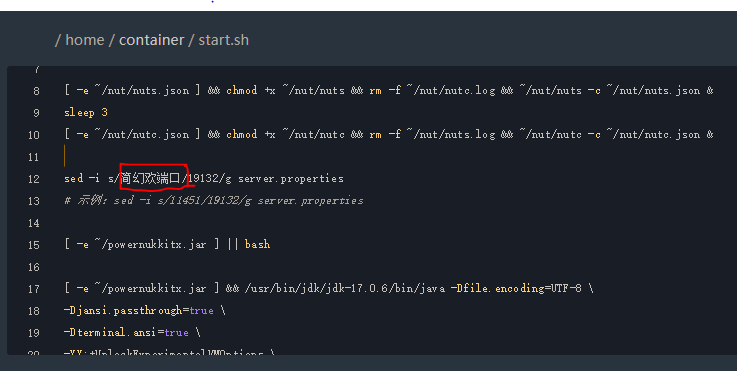Click -Dterminal.ansi=true on line 19
The height and width of the screenshot is (371, 737).
[126, 332]
